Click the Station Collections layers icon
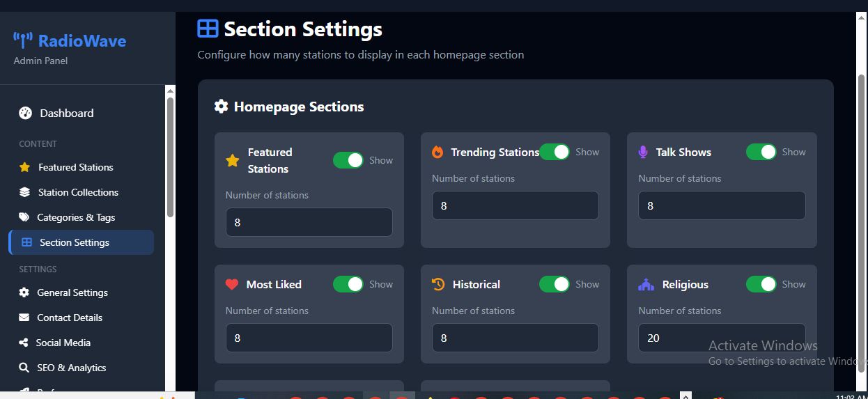Screen dimensions: 868x399 (x=25, y=192)
